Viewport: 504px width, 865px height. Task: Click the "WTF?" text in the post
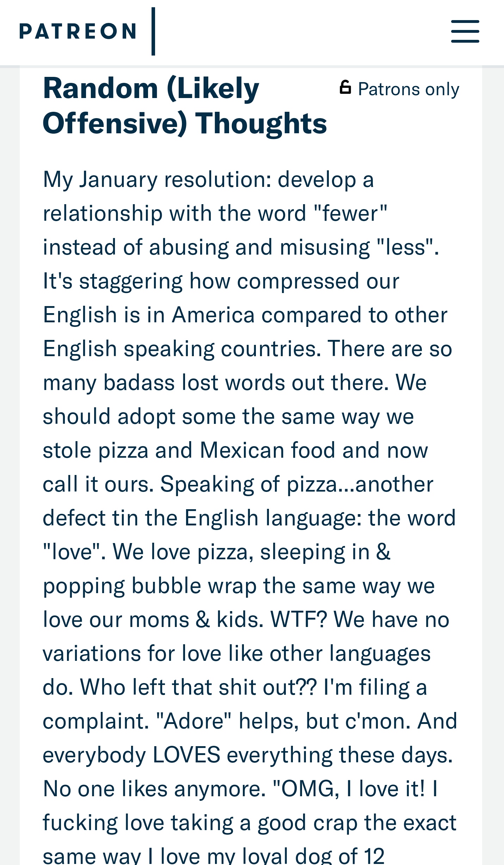point(299,620)
